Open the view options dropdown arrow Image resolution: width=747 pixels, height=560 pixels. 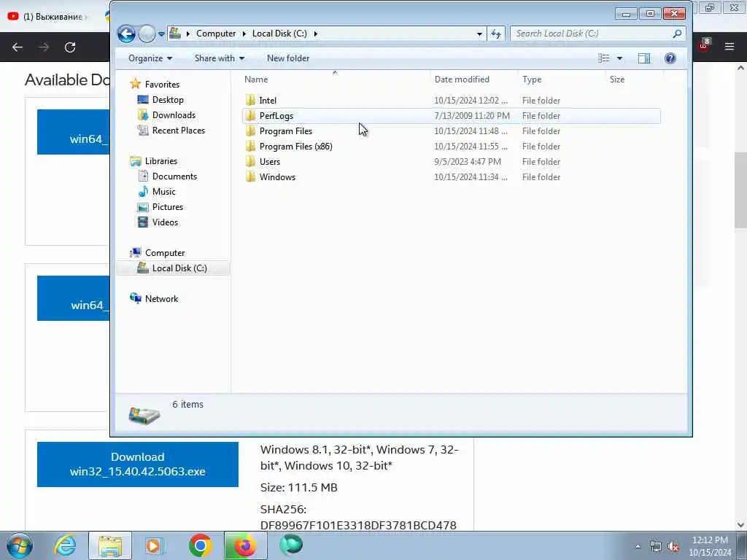coord(619,58)
